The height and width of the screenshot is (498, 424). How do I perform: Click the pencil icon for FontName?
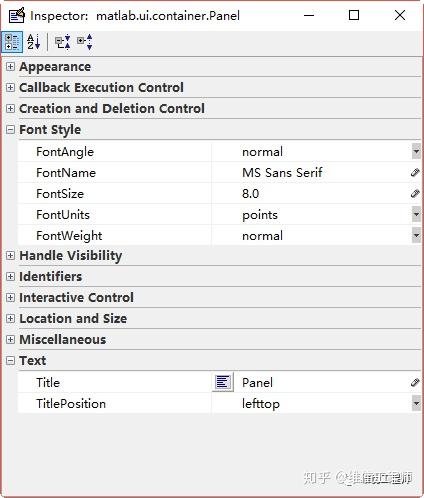pyautogui.click(x=415, y=172)
